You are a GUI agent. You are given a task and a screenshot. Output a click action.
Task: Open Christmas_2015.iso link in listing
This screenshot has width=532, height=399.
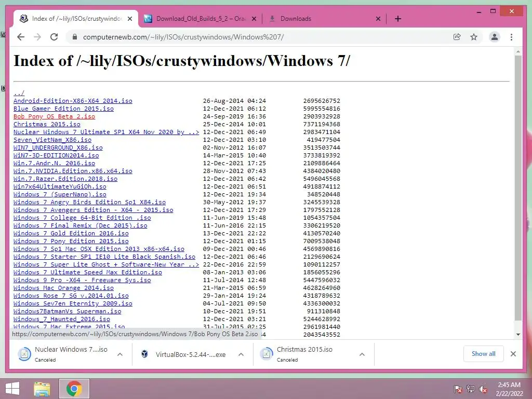pyautogui.click(x=47, y=124)
